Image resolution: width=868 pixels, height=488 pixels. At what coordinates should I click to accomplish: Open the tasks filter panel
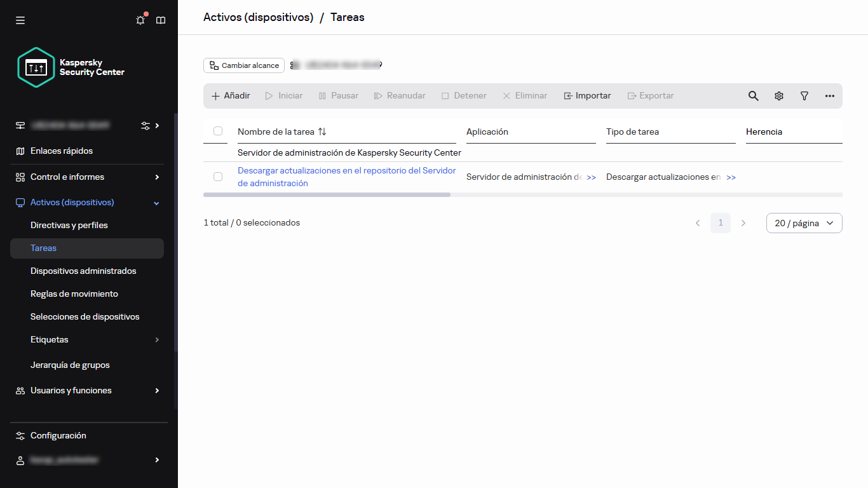coord(804,95)
